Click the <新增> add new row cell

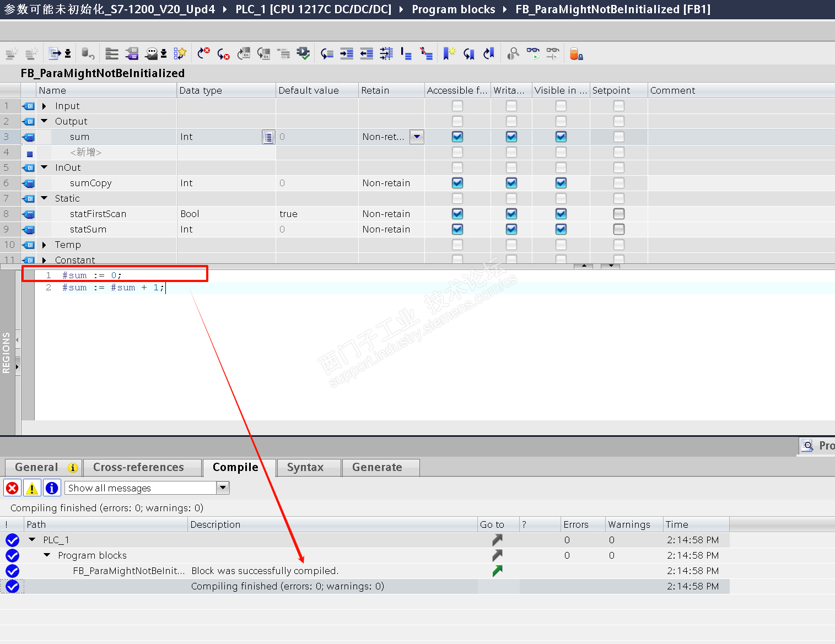pyautogui.click(x=86, y=152)
